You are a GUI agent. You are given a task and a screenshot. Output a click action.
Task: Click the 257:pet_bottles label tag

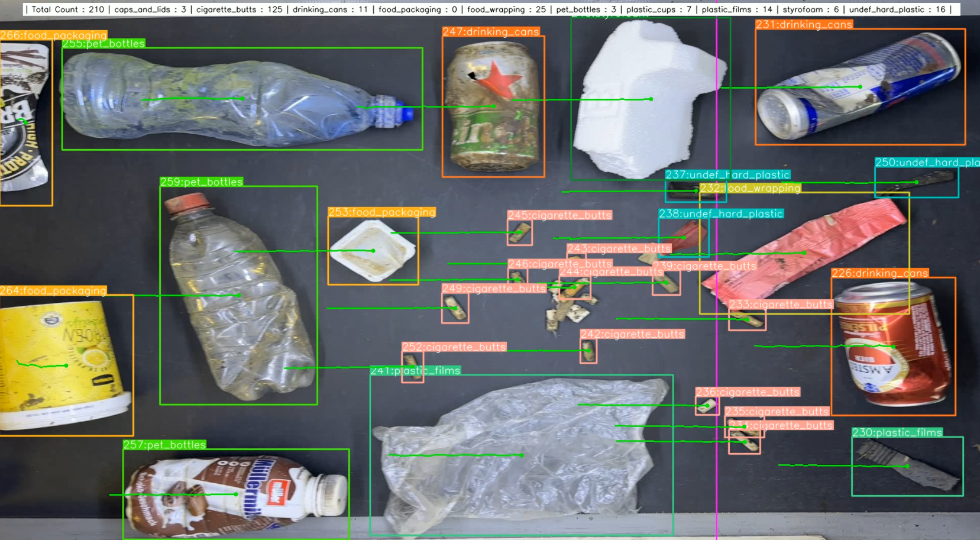click(164, 445)
